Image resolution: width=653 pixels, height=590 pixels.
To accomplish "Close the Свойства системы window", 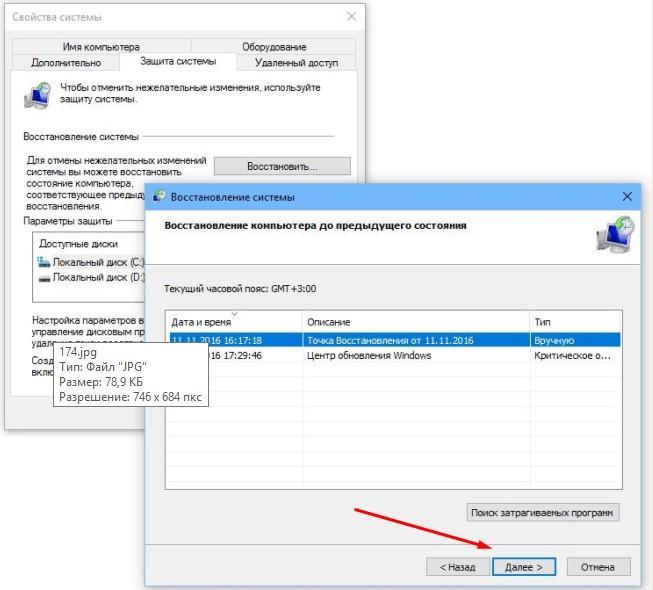I will pos(351,17).
